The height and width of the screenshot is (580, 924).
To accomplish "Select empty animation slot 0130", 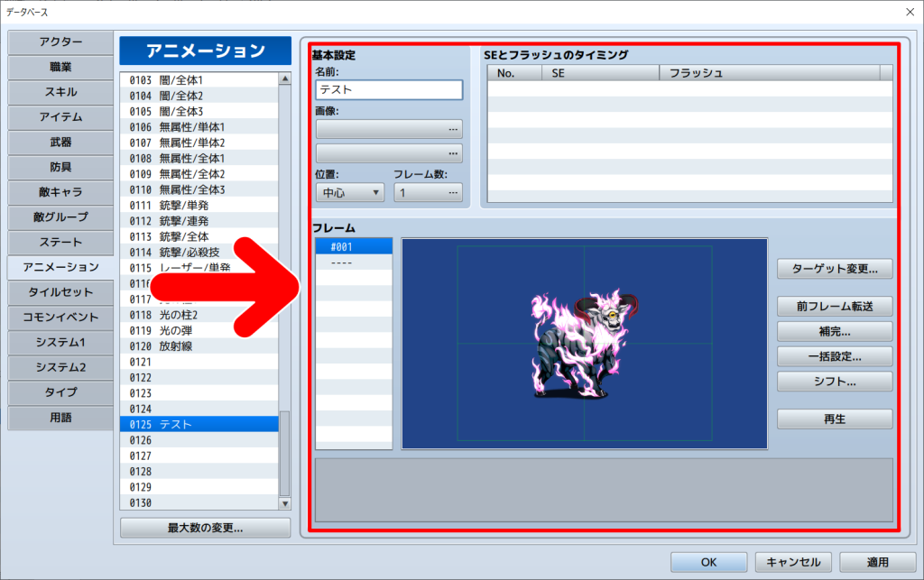I will tap(199, 502).
